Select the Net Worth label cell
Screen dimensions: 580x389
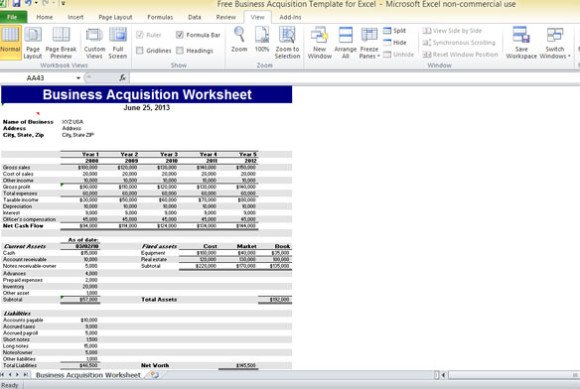click(x=155, y=365)
